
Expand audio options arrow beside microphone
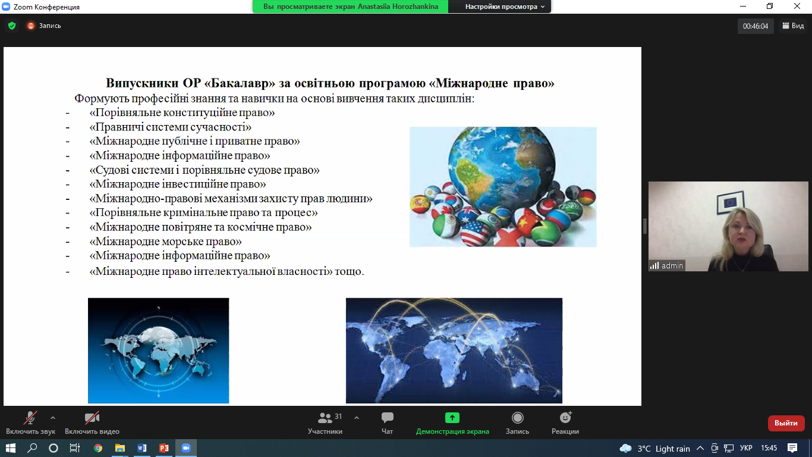[x=53, y=418]
